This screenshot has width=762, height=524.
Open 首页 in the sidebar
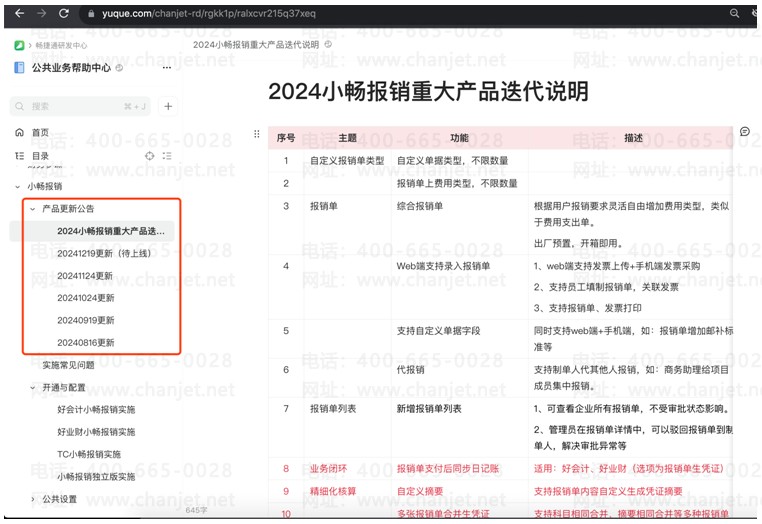(x=39, y=132)
